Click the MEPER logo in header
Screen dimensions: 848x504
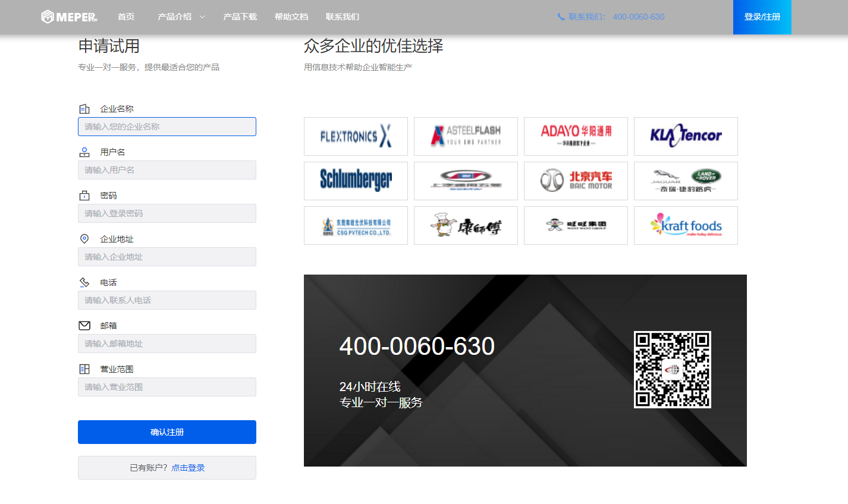click(69, 17)
